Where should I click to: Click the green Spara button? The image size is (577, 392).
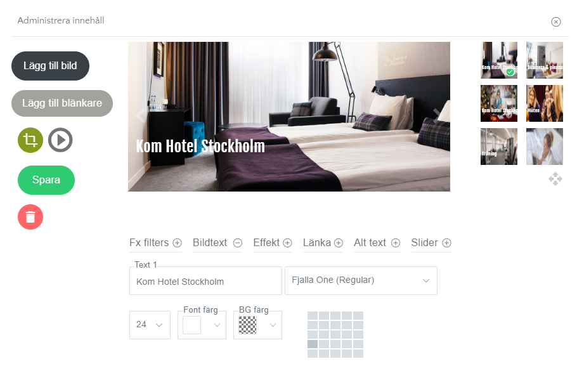[x=46, y=180]
